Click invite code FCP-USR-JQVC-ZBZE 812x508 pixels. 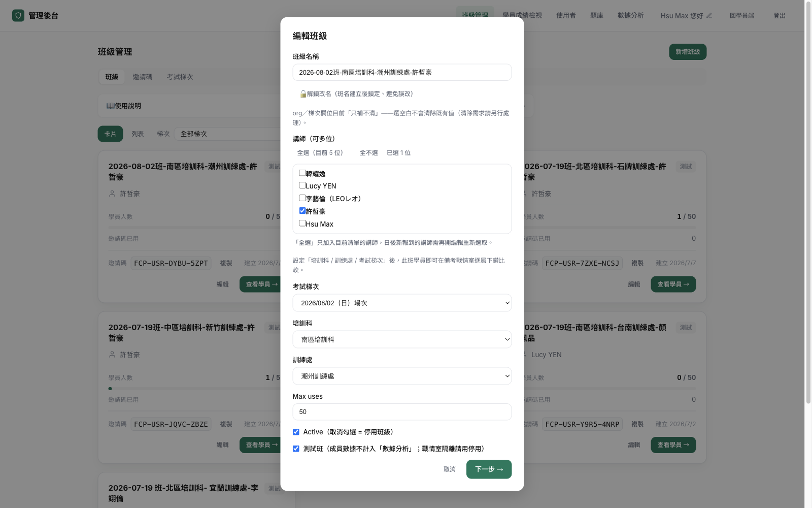click(171, 424)
